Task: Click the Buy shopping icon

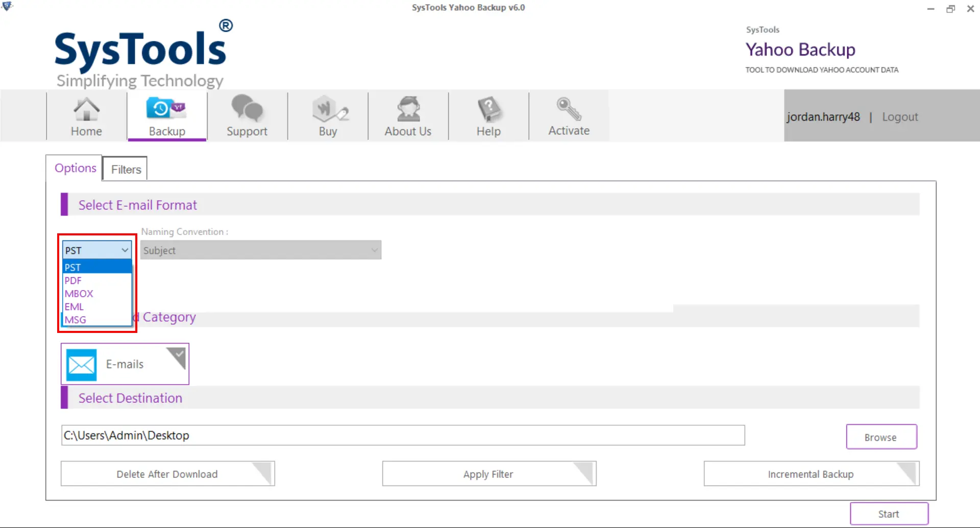Action: [x=330, y=109]
